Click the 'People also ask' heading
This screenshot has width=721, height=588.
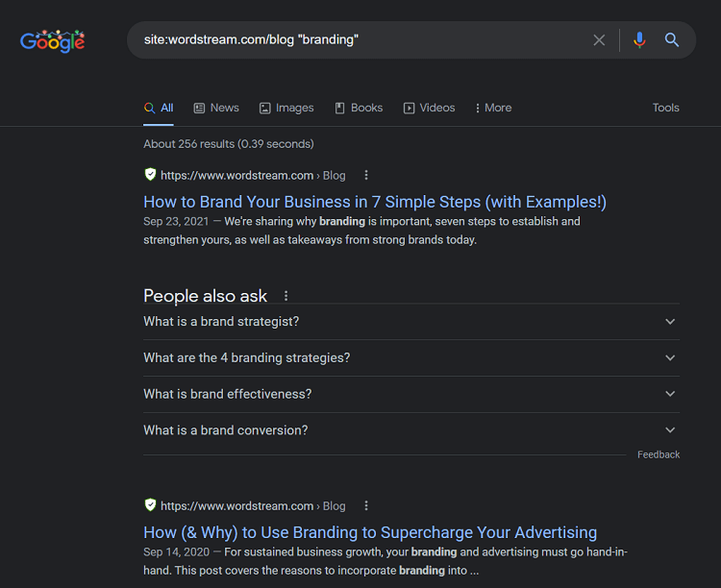(x=205, y=296)
